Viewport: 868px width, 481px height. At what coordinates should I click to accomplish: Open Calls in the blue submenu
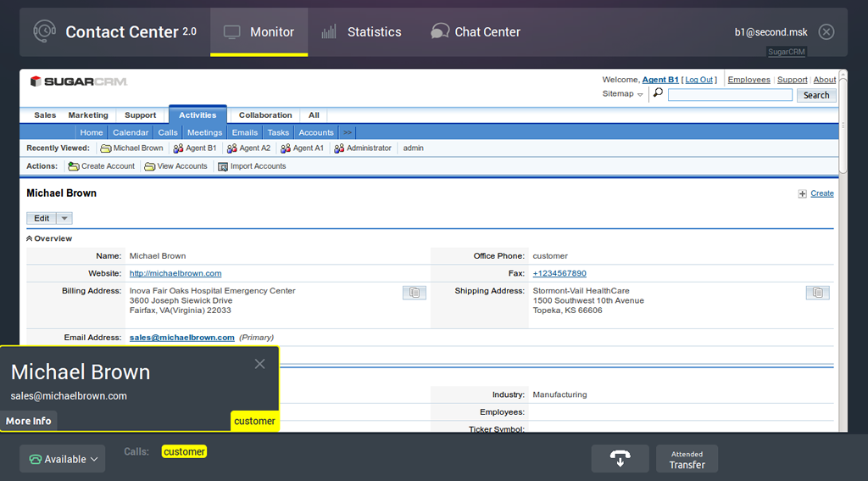(168, 132)
